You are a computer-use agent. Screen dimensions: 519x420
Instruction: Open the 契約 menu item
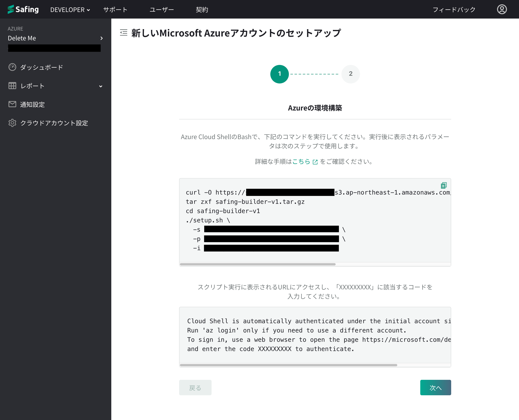click(202, 10)
